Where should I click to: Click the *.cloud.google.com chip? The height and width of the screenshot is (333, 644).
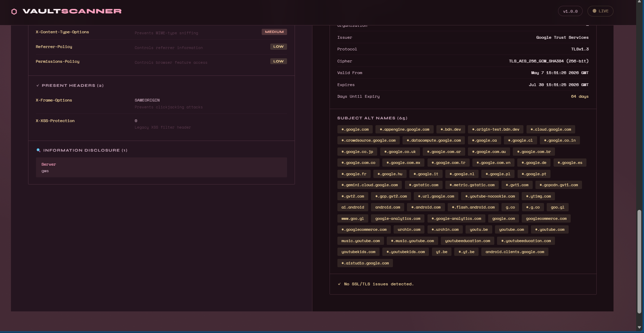tap(550, 129)
